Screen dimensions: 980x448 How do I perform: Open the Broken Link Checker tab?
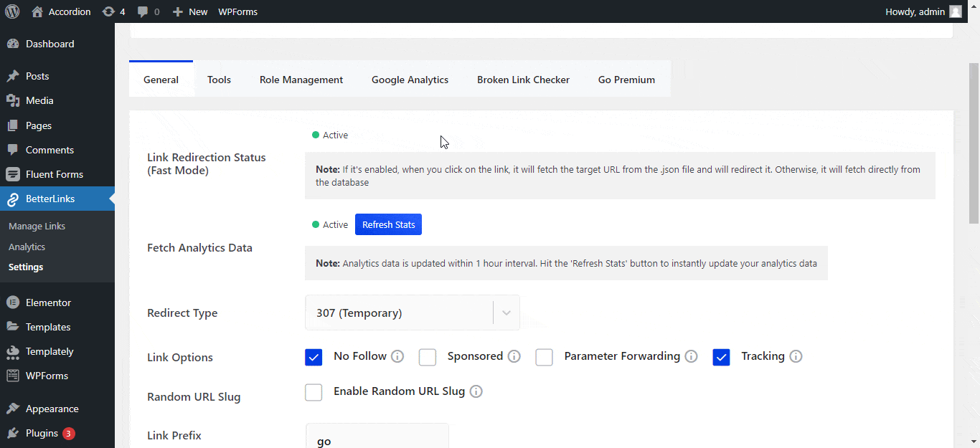coord(523,80)
